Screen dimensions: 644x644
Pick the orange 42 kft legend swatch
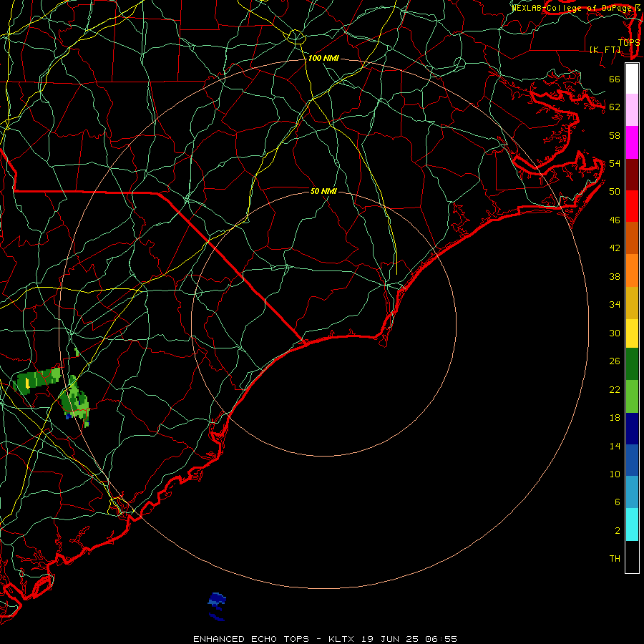[632, 270]
